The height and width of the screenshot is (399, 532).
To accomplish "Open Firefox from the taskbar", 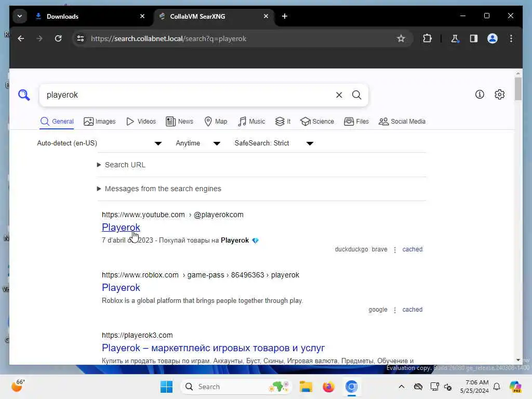I will [x=328, y=387].
